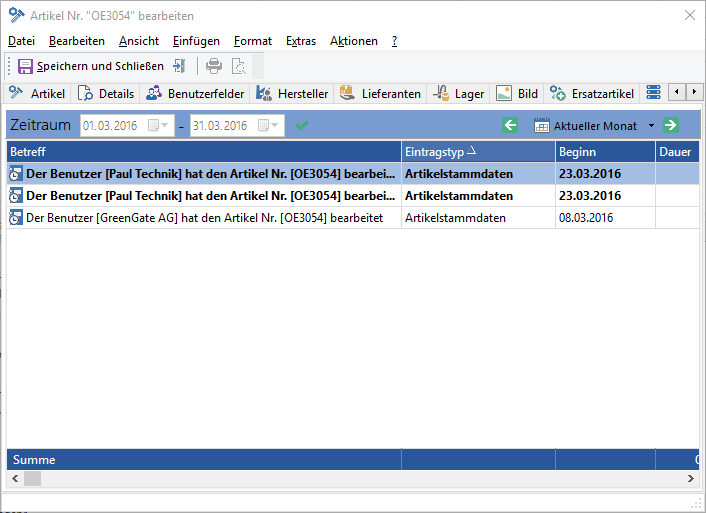Sort by the Beginn column header
This screenshot has height=513, width=706.
[x=606, y=152]
